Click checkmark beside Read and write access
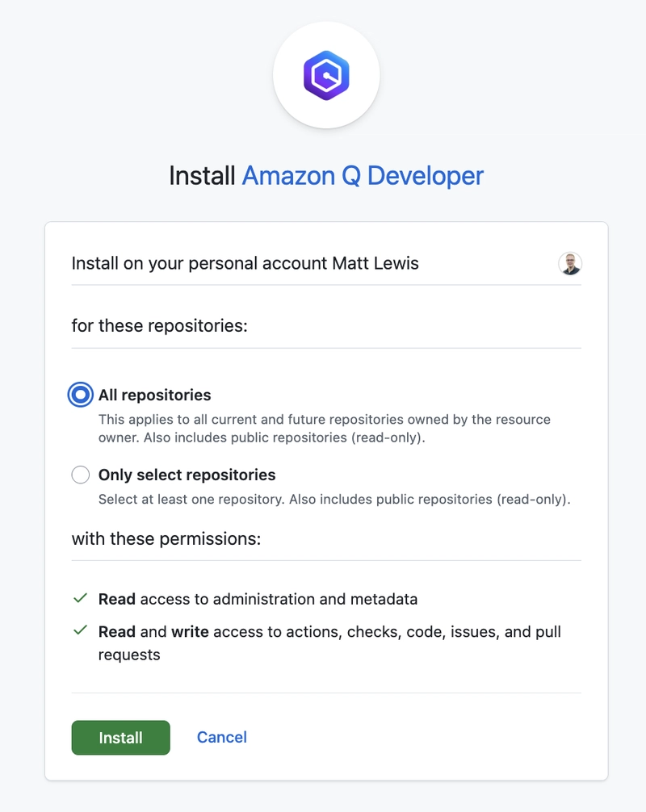 point(80,630)
